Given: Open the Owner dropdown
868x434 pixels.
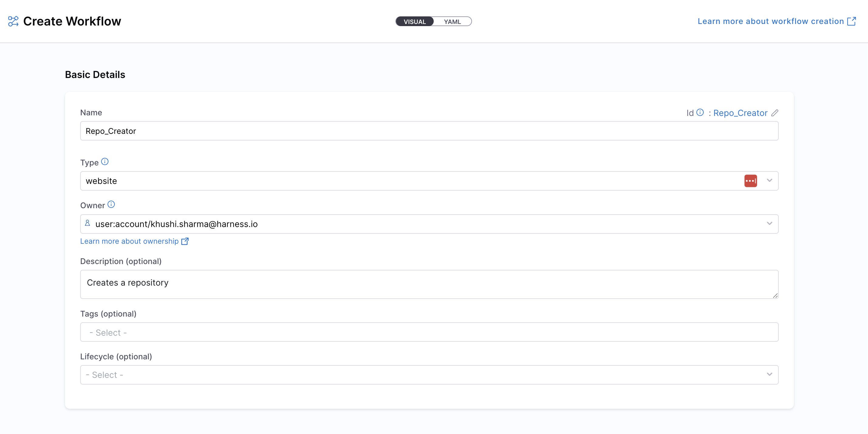Looking at the screenshot, I should coord(769,224).
